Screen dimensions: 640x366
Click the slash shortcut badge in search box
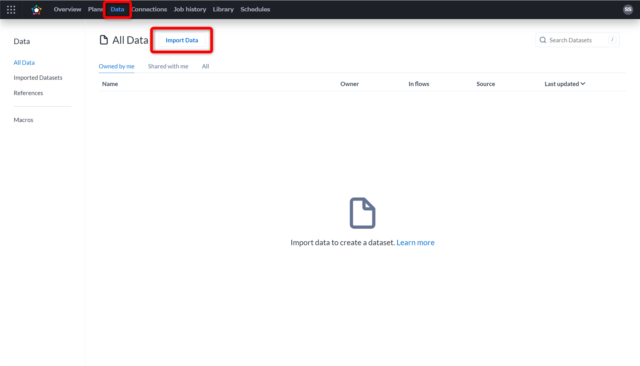(612, 40)
